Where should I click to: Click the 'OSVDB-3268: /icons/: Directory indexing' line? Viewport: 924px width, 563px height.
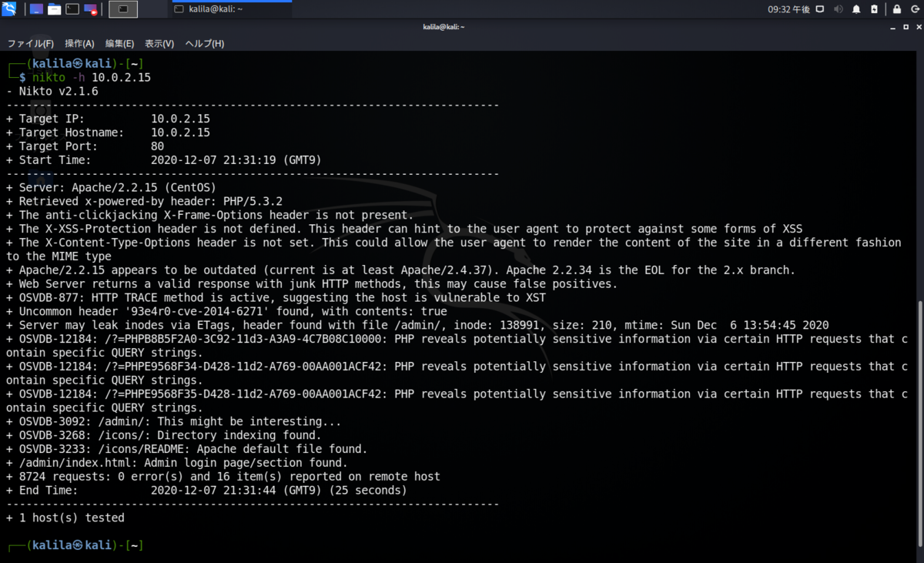click(x=163, y=435)
